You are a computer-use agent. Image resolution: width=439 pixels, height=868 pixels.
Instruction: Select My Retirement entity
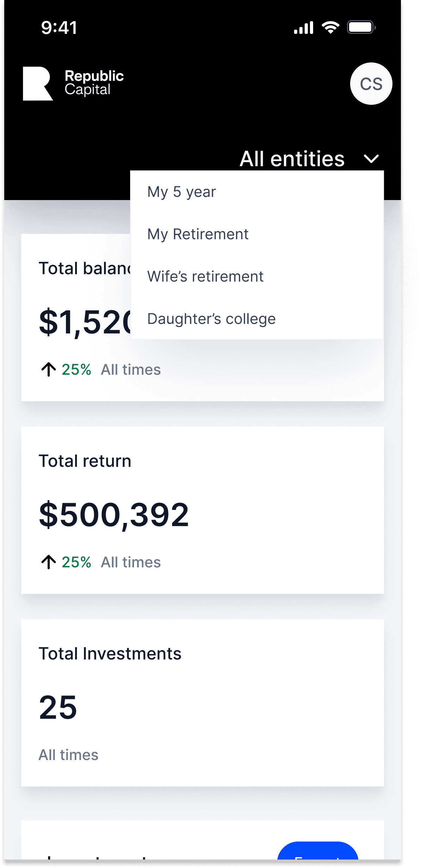[198, 234]
